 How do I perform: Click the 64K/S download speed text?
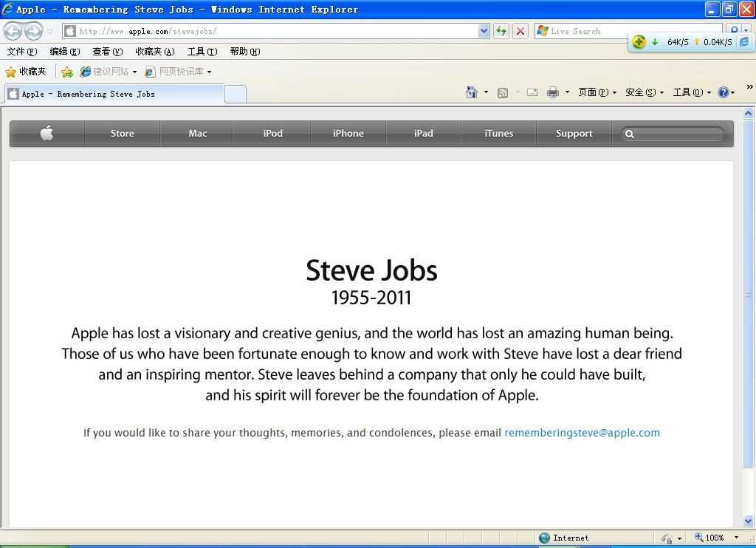click(x=678, y=42)
